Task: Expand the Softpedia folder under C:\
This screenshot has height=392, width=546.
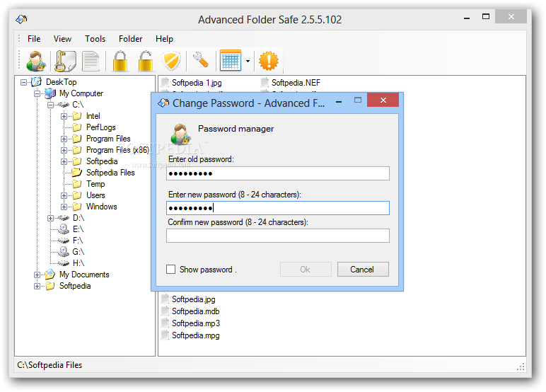Action: point(64,161)
